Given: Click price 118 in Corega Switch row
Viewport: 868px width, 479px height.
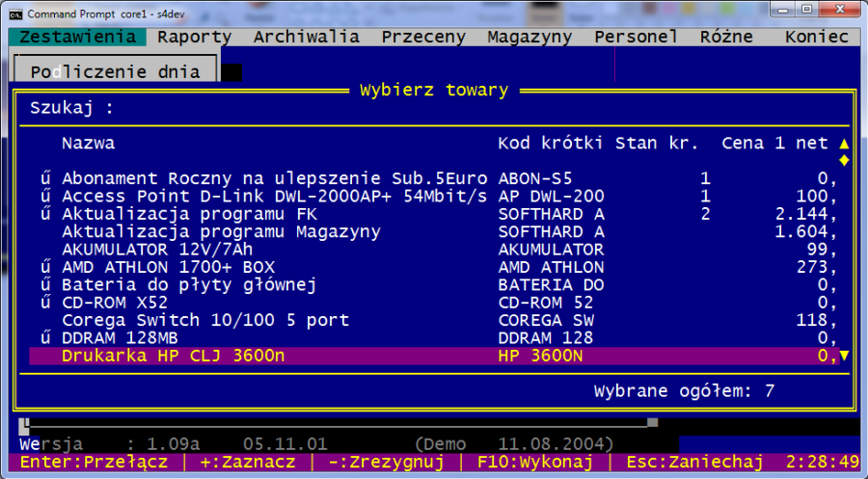Looking at the screenshot, I should pyautogui.click(x=817, y=320).
